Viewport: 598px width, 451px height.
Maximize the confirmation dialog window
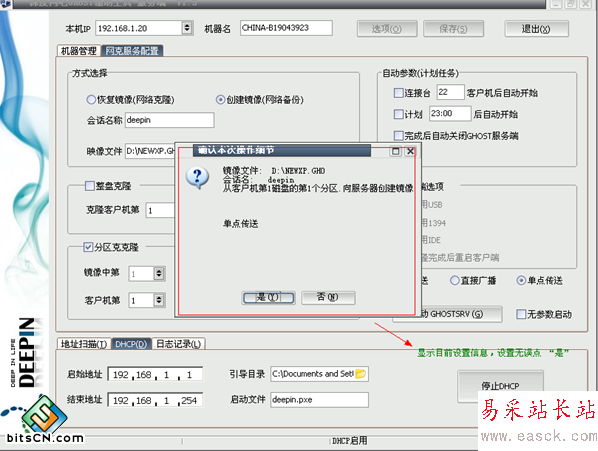396,151
